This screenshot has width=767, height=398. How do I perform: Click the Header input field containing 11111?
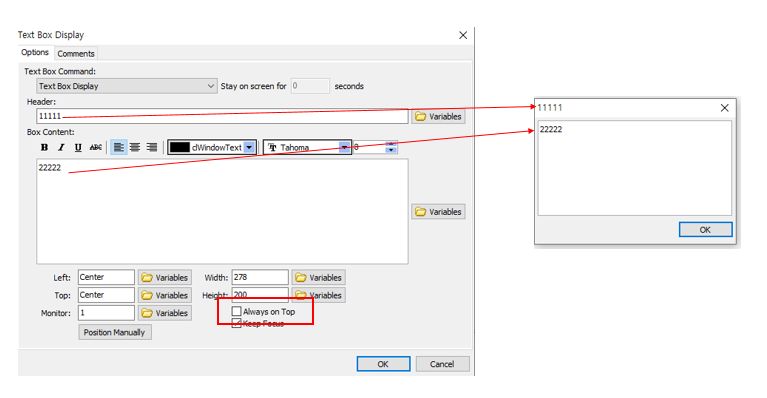tap(222, 116)
